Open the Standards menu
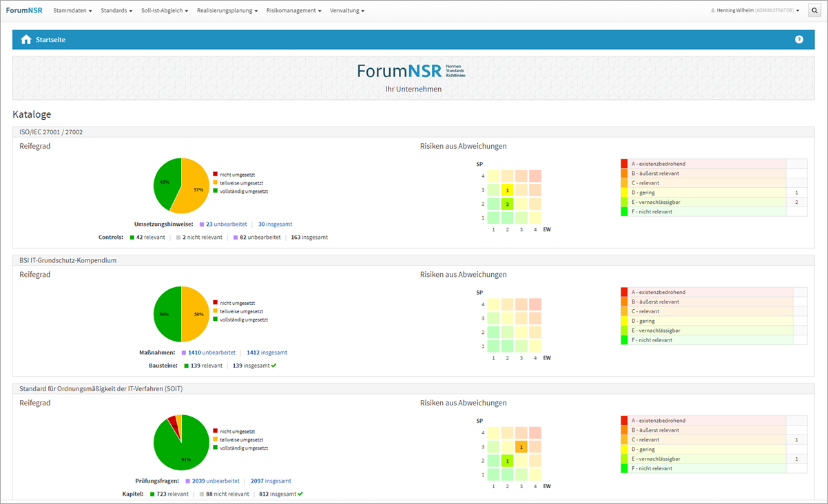828x504 pixels. click(x=116, y=11)
